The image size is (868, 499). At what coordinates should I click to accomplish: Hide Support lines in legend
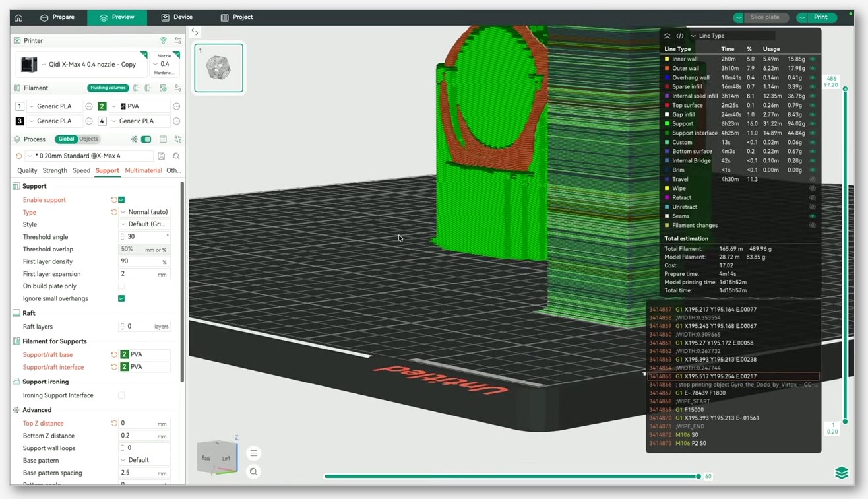coord(813,124)
